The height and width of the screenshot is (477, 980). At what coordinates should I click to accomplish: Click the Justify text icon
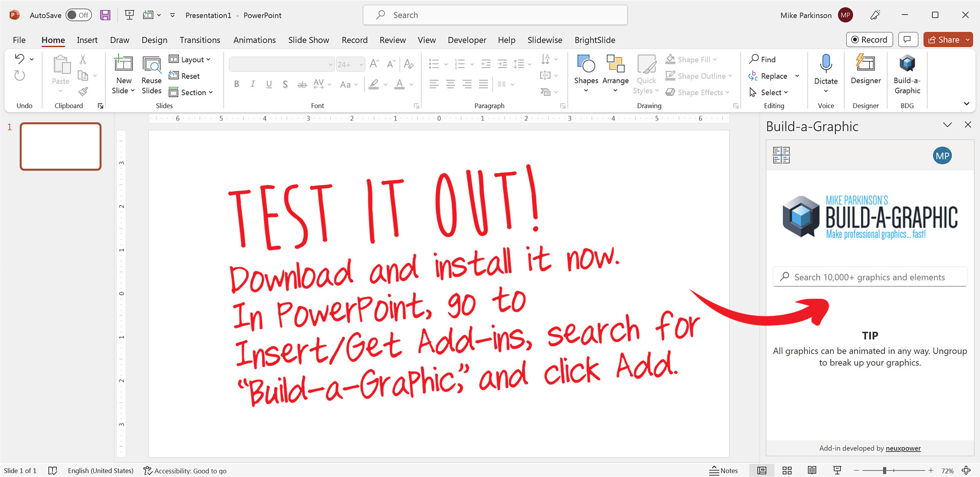point(483,84)
